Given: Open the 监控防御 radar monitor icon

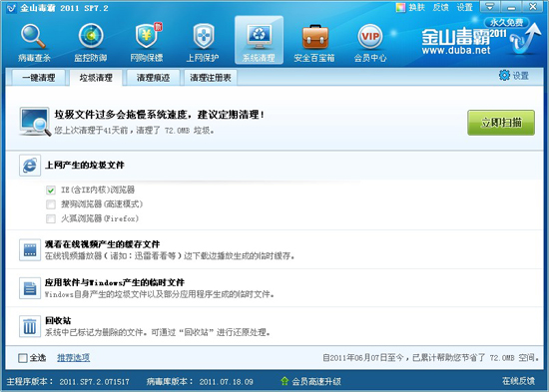Looking at the screenshot, I should click(91, 36).
